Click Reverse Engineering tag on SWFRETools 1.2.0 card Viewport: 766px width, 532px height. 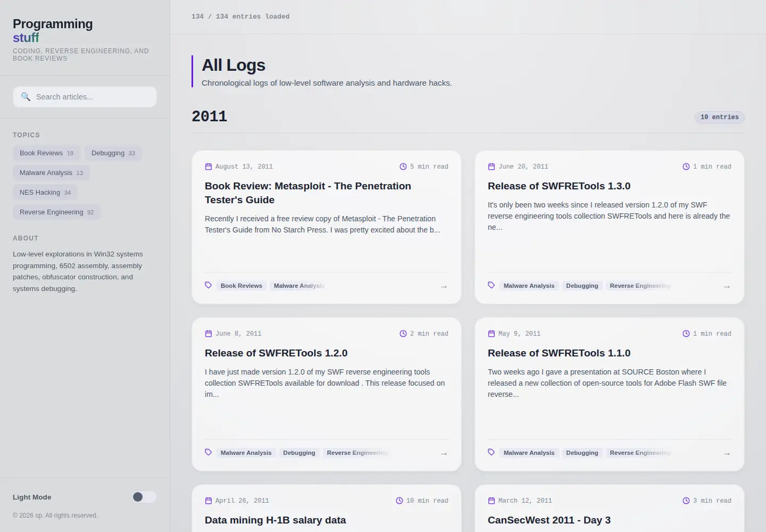pyautogui.click(x=357, y=453)
